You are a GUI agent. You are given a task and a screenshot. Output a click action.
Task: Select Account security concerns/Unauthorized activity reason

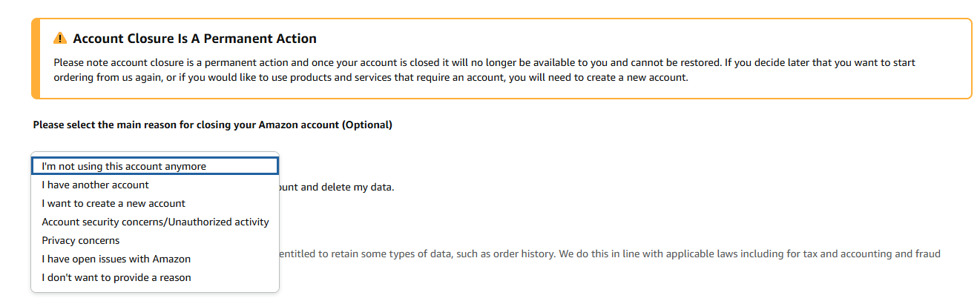(x=155, y=222)
